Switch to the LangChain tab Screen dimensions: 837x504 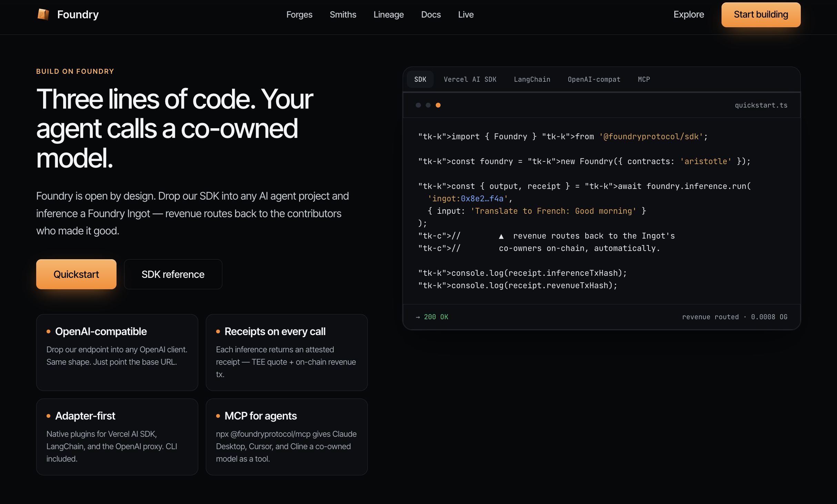pyautogui.click(x=532, y=79)
